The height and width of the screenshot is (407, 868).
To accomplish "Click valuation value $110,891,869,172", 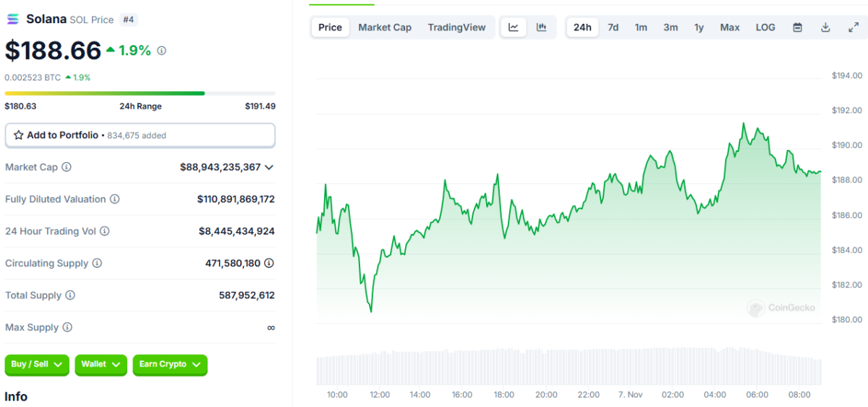I will 236,199.
